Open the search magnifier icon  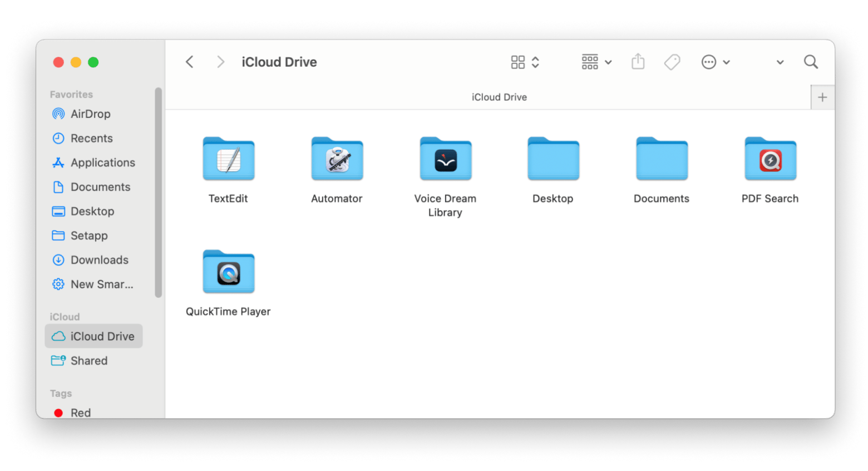pyautogui.click(x=811, y=62)
